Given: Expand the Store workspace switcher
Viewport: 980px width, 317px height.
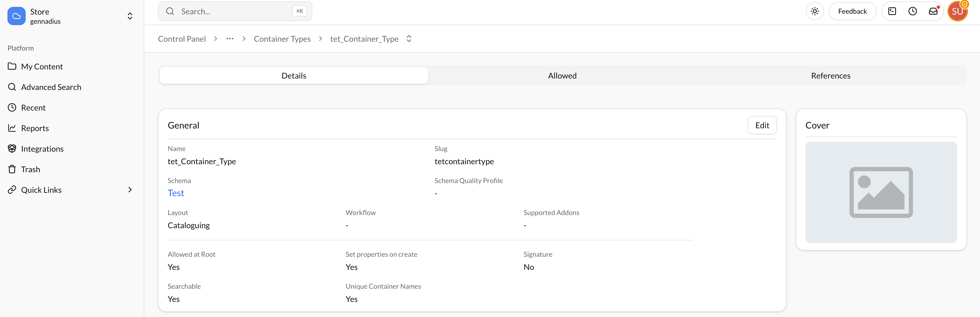Looking at the screenshot, I should point(130,16).
